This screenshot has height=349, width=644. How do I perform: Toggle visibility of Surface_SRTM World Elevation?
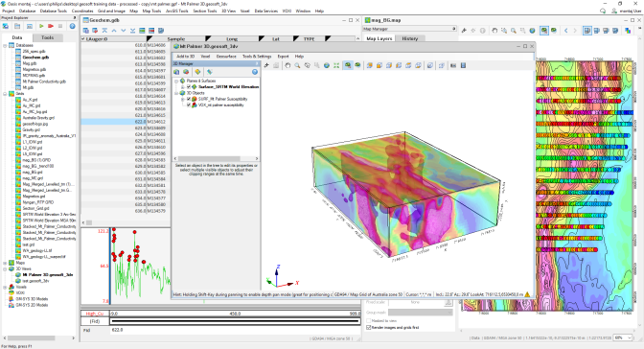(x=189, y=87)
